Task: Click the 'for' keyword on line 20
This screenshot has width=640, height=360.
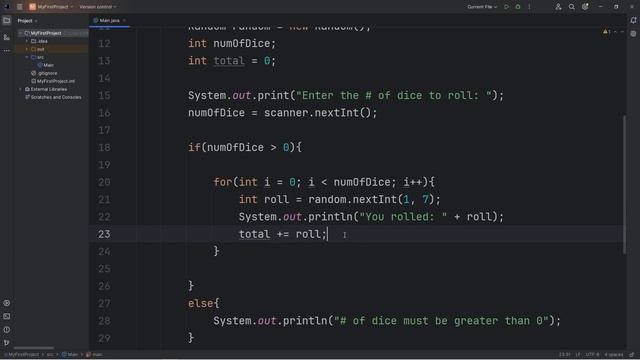Action: [x=222, y=182]
